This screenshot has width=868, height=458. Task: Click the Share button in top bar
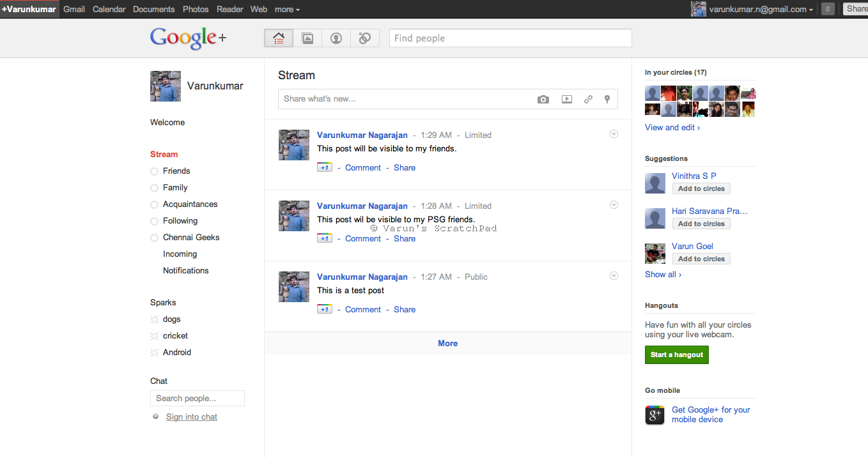856,9
